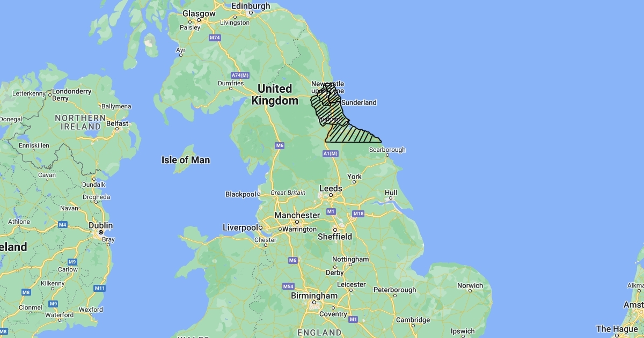Select the Edinburgh city label
Image resolution: width=644 pixels, height=338 pixels.
(x=251, y=6)
